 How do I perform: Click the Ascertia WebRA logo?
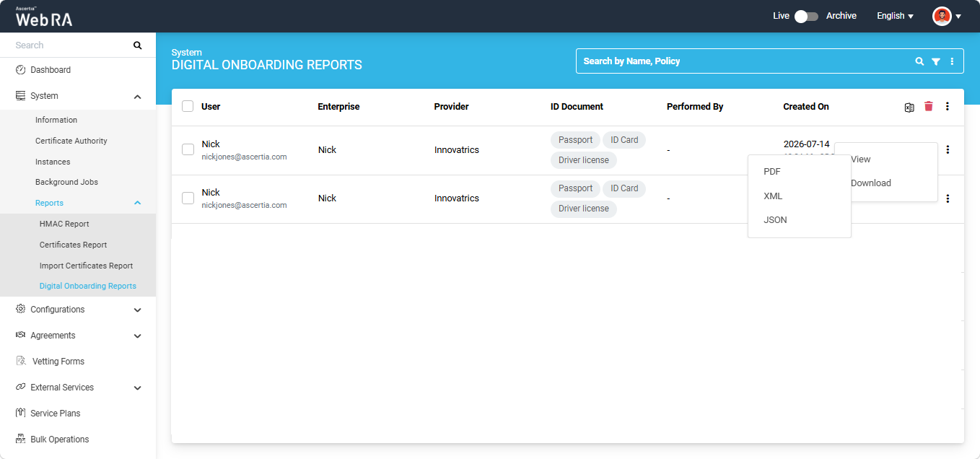[44, 17]
